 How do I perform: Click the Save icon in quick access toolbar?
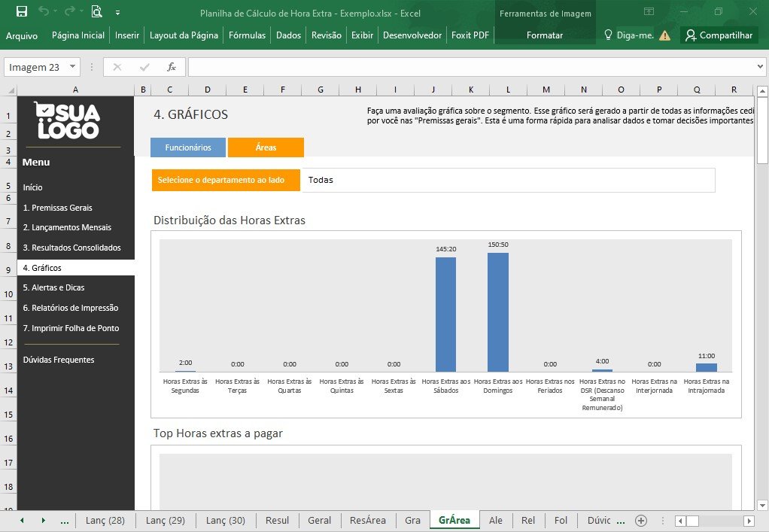tap(22, 11)
